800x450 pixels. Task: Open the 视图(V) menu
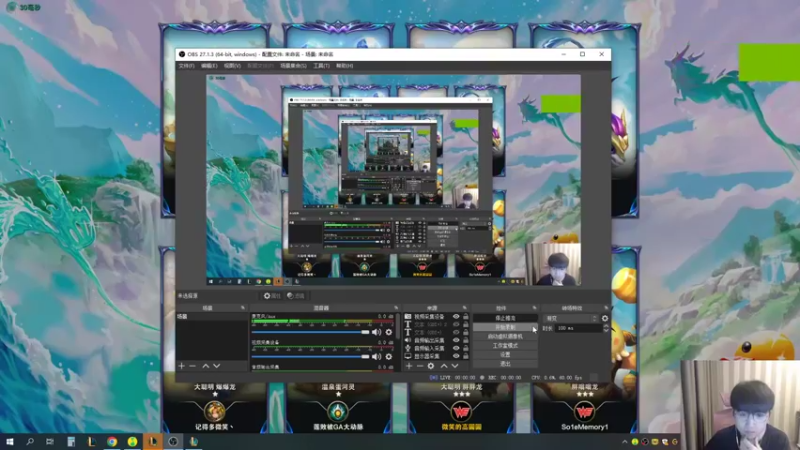click(232, 66)
